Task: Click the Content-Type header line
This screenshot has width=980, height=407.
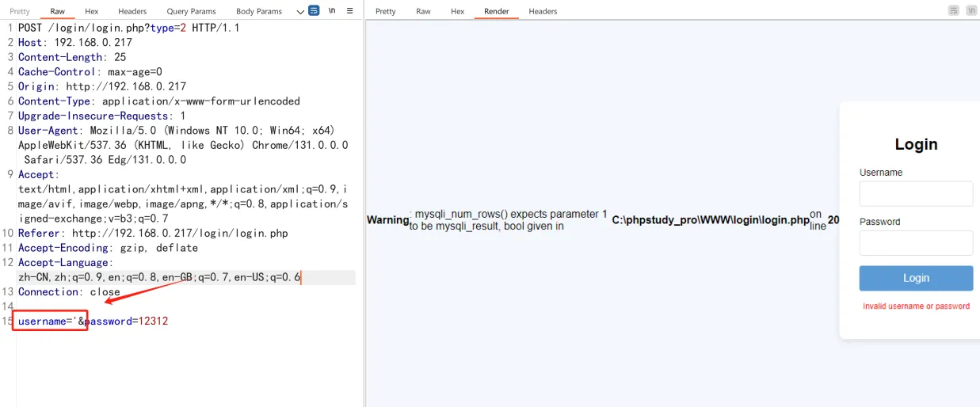Action: point(159,101)
